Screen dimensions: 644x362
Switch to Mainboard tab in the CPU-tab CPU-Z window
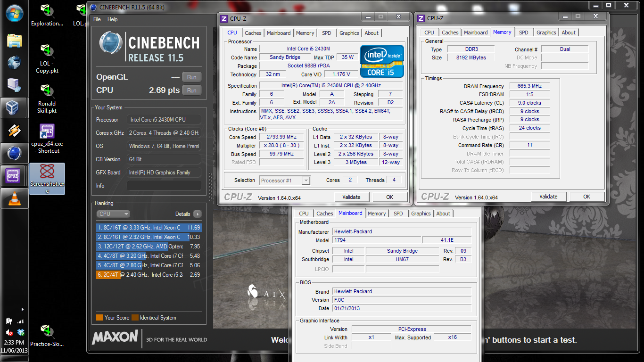click(279, 33)
